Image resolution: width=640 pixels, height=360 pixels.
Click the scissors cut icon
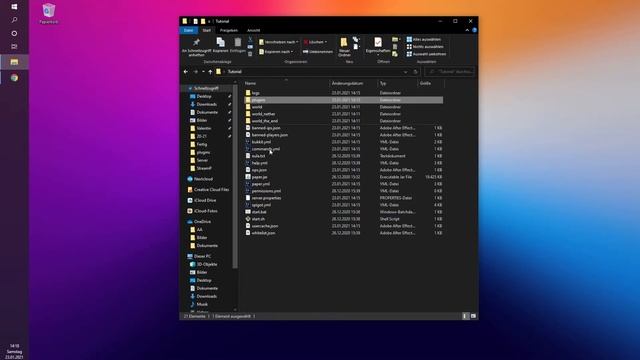[x=250, y=40]
